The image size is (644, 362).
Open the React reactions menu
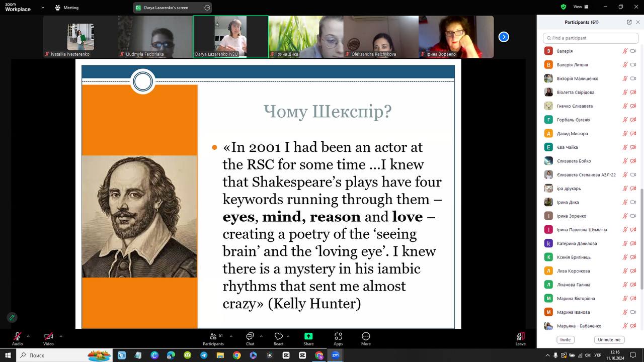click(278, 338)
